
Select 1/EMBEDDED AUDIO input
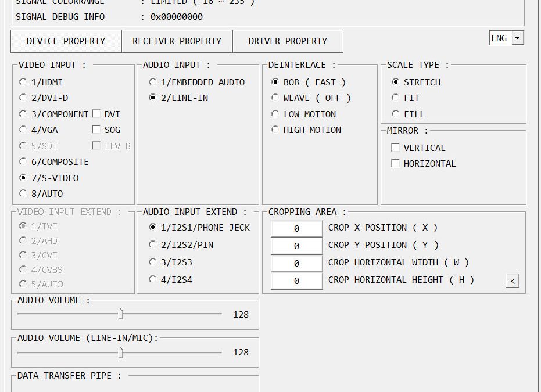152,82
